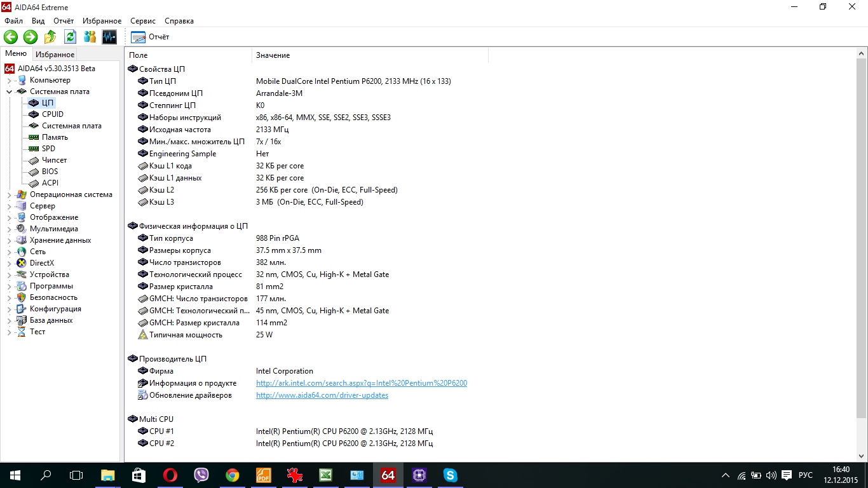Open the ark.intel.com product information link

click(x=361, y=383)
